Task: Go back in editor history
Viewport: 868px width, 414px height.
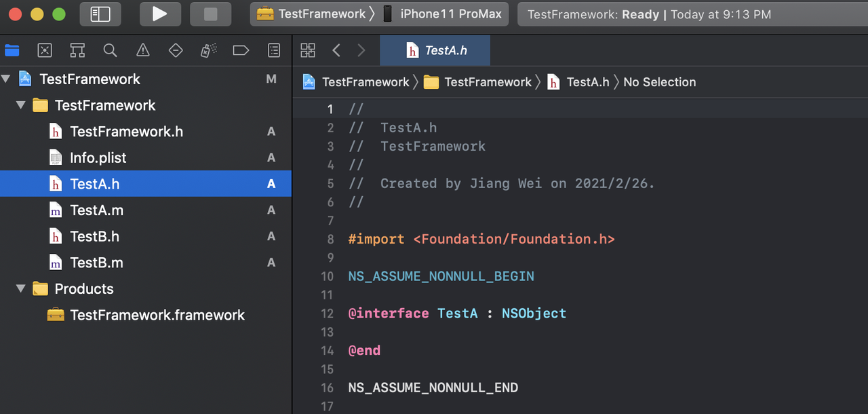Action: pos(336,50)
